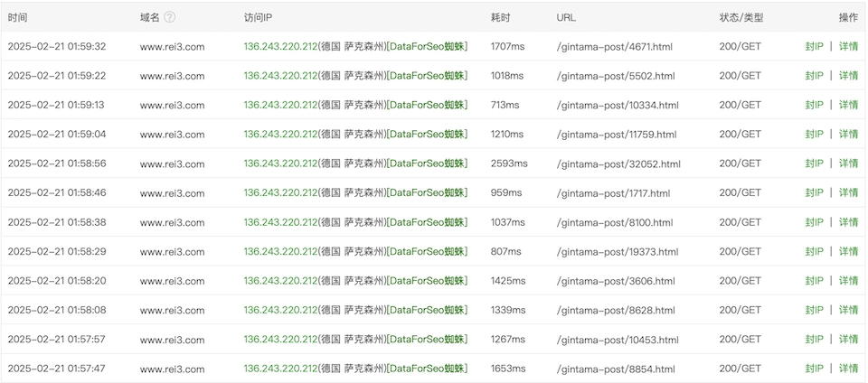Select URL /gintama-post/8628.html
This screenshot has height=383, width=868.
click(x=616, y=310)
